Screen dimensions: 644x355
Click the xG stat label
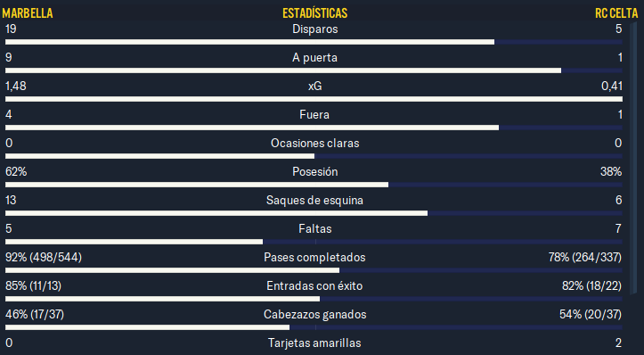[x=315, y=86]
